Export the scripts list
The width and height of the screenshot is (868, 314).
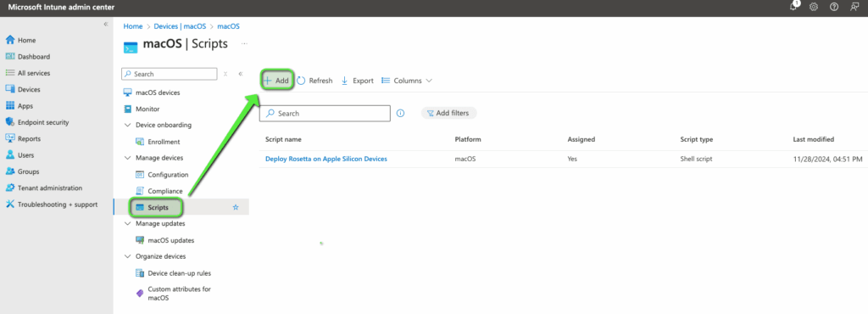pyautogui.click(x=357, y=81)
